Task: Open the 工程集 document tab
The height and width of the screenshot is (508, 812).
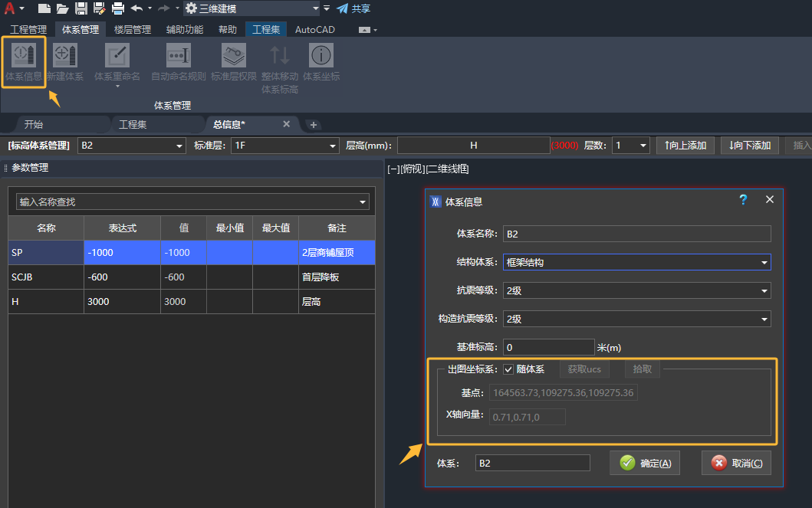Action: point(133,124)
